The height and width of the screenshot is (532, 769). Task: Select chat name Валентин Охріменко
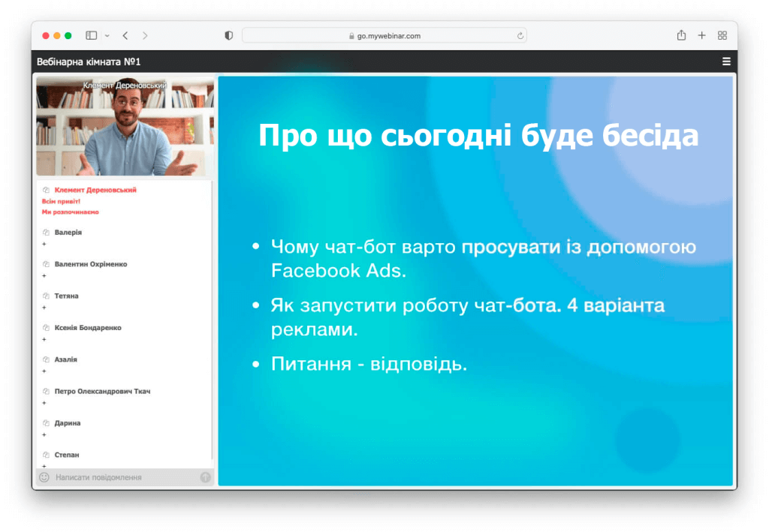point(91,264)
